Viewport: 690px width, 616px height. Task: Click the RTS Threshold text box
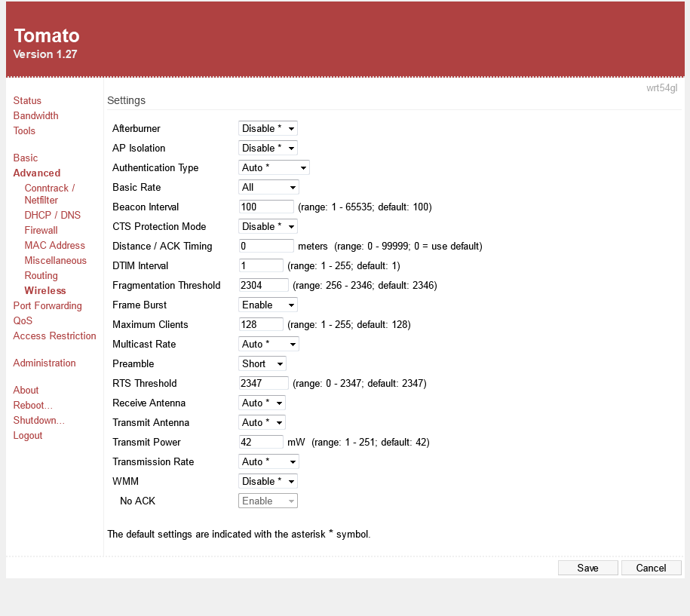pos(263,384)
